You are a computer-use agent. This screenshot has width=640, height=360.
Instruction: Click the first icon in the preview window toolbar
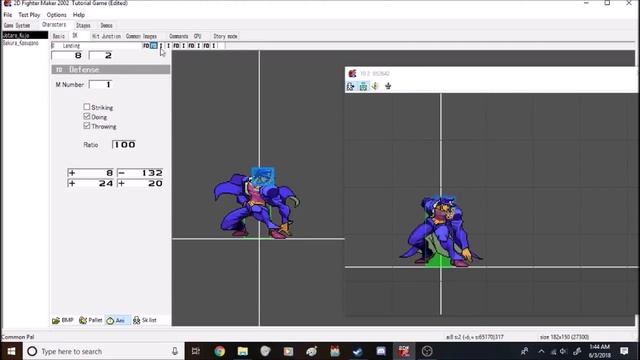point(351,86)
